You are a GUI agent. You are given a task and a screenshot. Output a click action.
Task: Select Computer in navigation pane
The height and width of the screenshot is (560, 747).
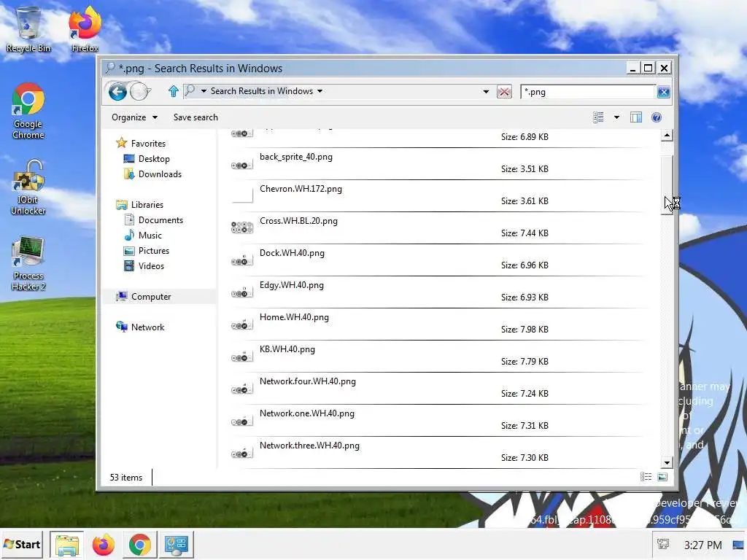(151, 296)
